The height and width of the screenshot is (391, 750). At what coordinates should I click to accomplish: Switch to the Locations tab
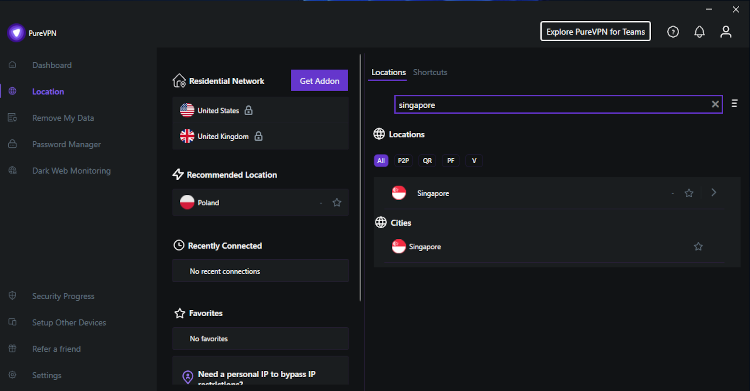coord(388,72)
